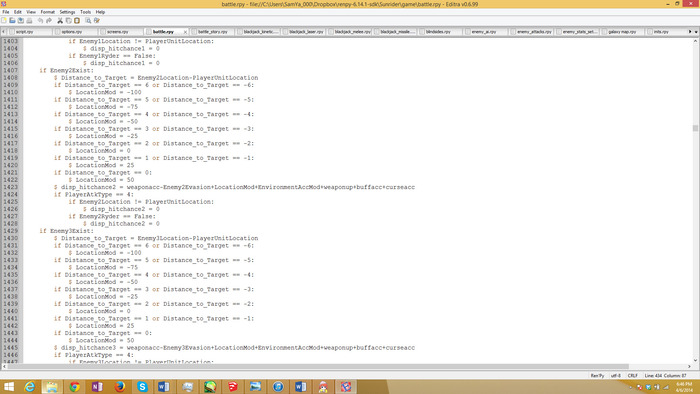Screen dimensions: 700x394
Task: Switch to the script.rpy tab
Action: click(x=29, y=32)
